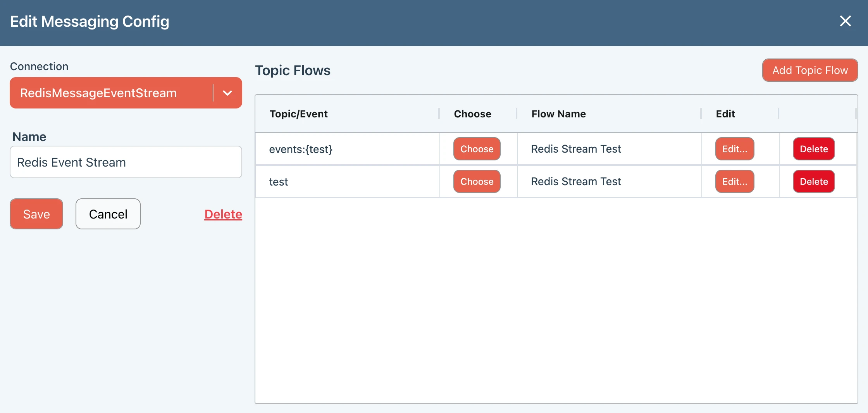Delete the test topic flow row
This screenshot has height=413, width=868.
pos(814,181)
